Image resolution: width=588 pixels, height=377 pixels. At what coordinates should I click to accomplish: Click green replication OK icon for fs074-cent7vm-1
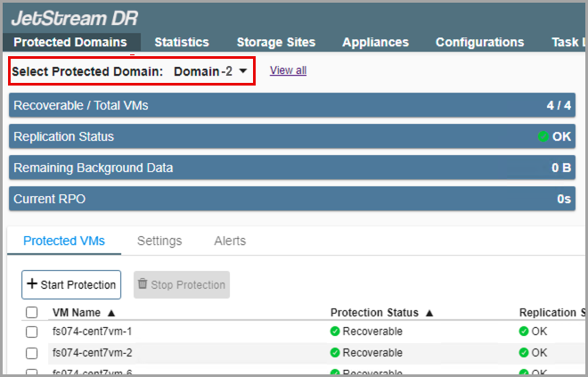(x=525, y=332)
